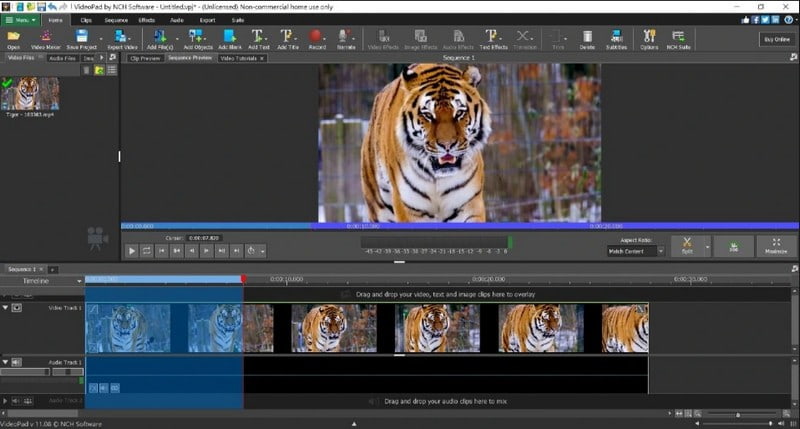Click the Twitter share icon
Image resolution: width=800 pixels, height=429 pixels.
point(765,20)
